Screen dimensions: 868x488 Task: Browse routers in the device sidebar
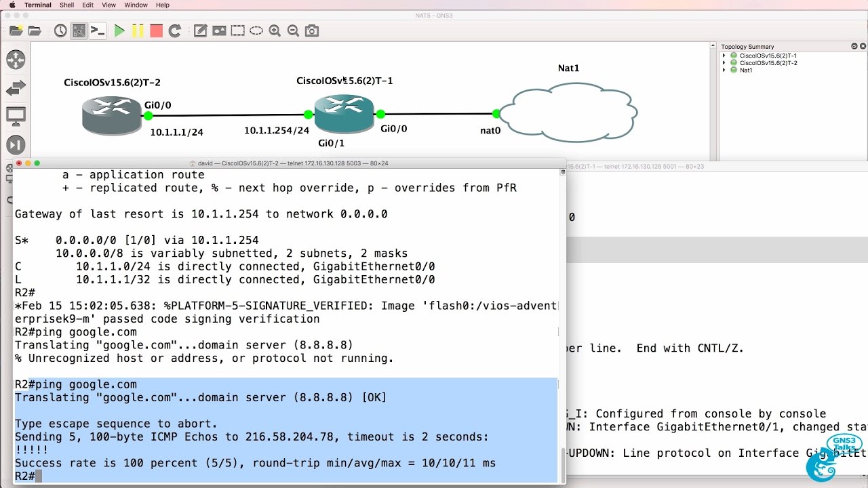15,60
